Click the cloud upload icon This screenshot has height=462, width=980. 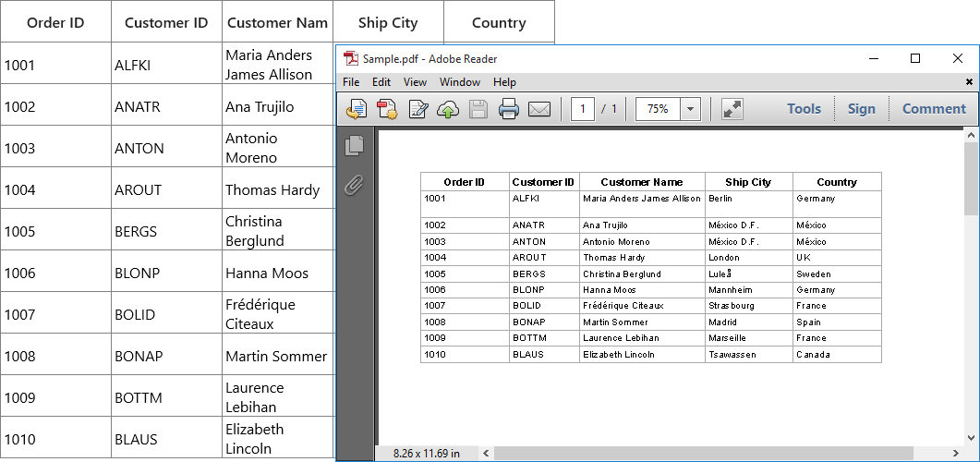pyautogui.click(x=447, y=109)
